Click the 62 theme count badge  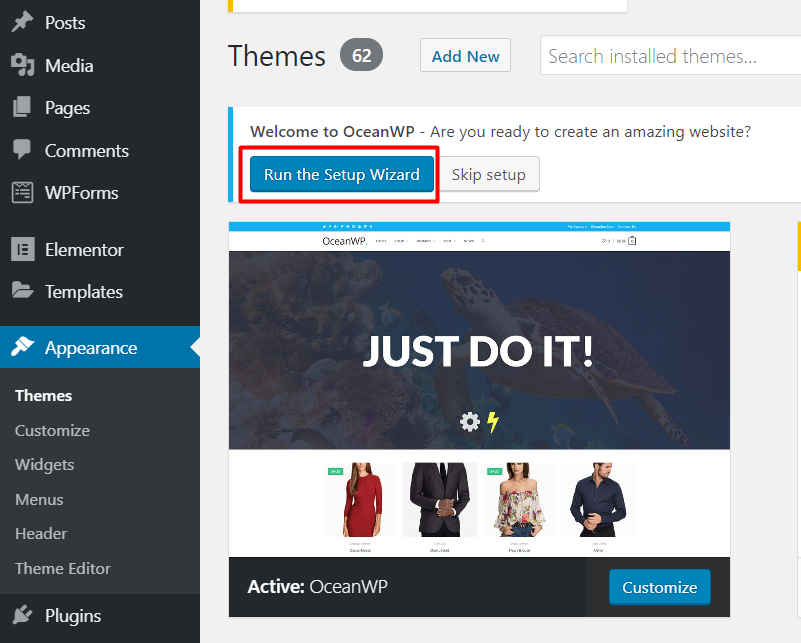[361, 55]
